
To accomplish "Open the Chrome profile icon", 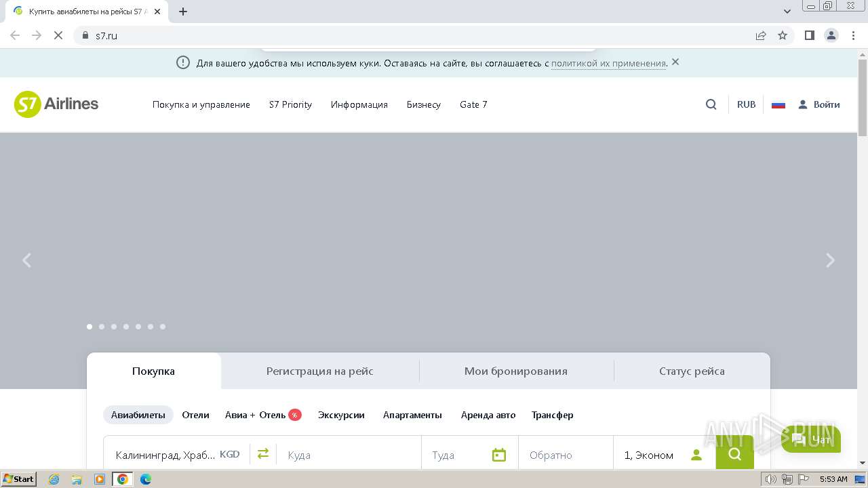I will point(831,35).
